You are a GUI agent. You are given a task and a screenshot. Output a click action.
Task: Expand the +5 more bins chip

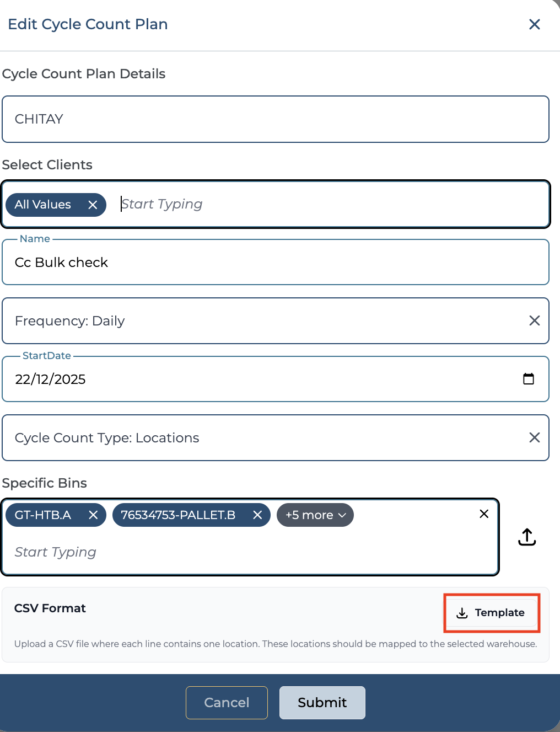pos(315,515)
